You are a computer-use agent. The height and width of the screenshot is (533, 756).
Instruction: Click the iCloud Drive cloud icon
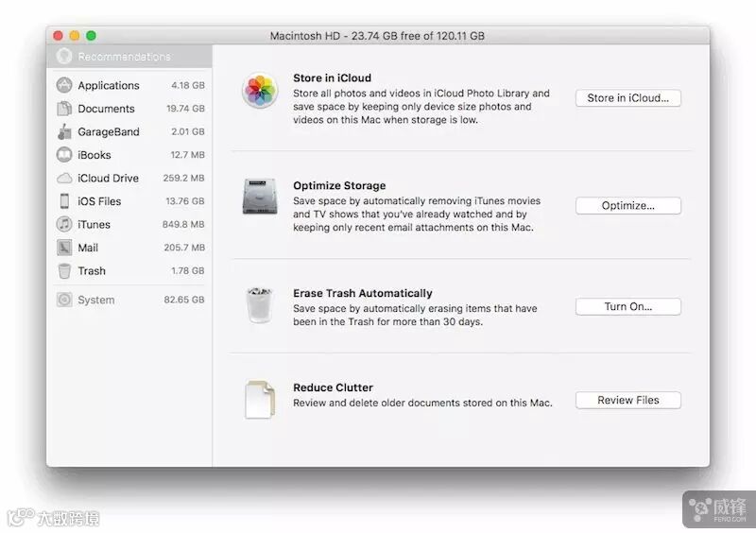(x=64, y=179)
